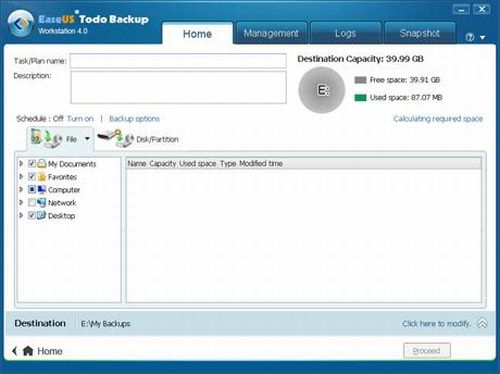
Task: Click the Favorites star folder icon
Action: pos(42,176)
